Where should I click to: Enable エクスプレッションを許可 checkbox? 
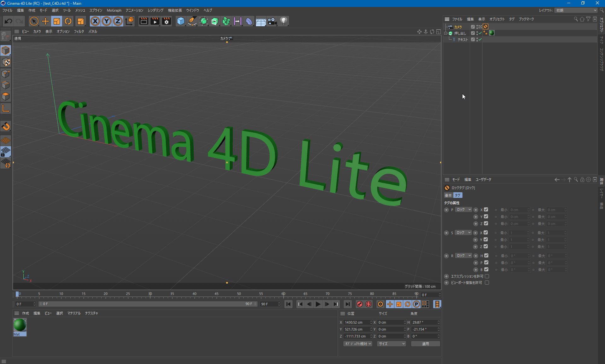coord(487,276)
